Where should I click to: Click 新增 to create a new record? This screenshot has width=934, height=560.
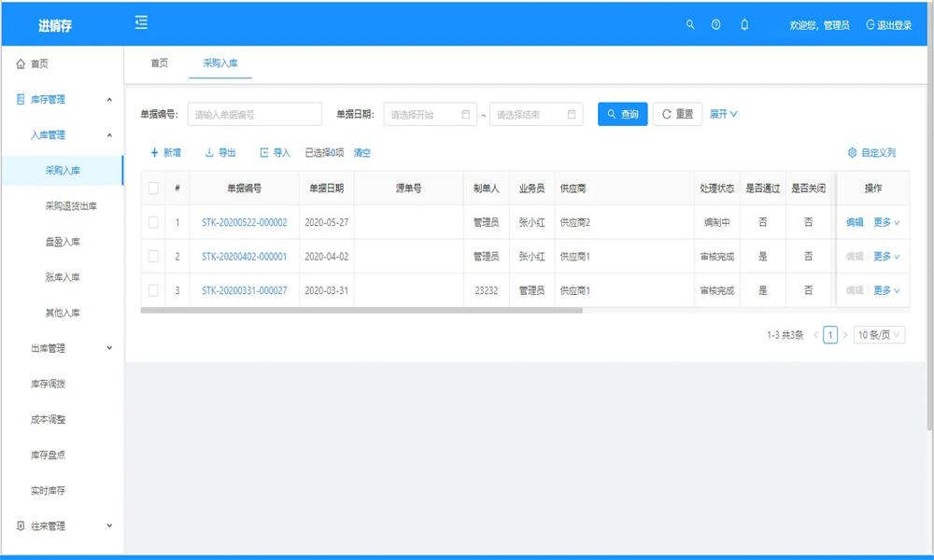pos(164,152)
